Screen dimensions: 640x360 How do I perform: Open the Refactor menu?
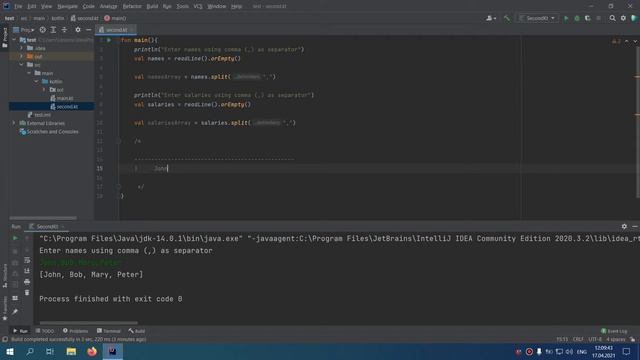point(132,6)
